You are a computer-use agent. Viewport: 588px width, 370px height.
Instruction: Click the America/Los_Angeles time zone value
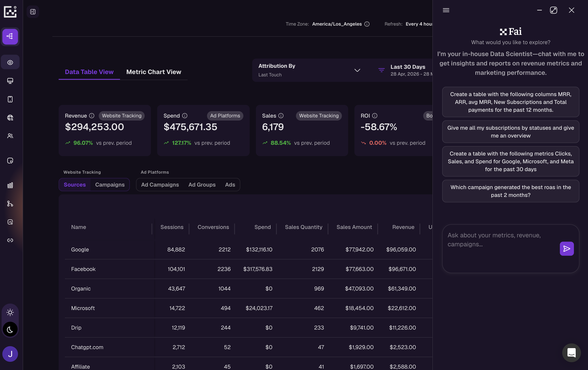337,24
